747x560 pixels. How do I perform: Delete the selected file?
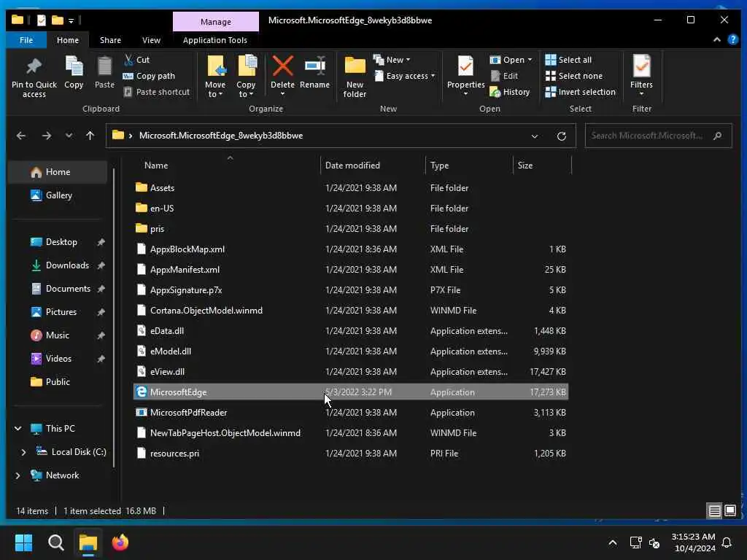coord(282,75)
